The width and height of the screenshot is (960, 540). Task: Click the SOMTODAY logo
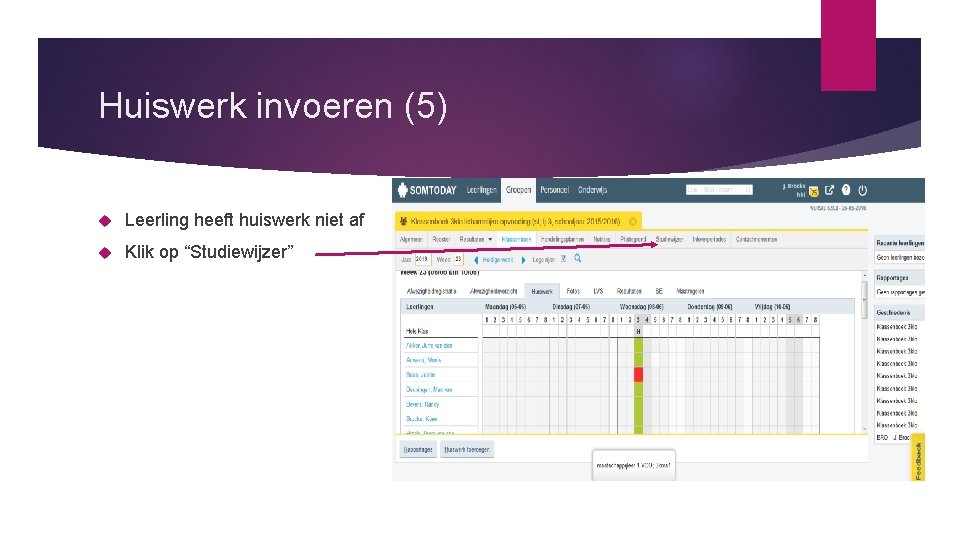[427, 190]
